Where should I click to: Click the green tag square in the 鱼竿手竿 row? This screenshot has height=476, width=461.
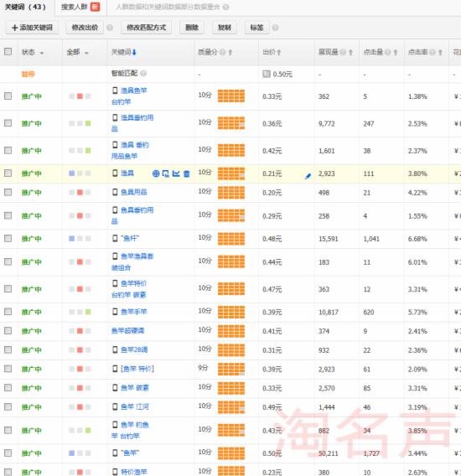coord(88,312)
